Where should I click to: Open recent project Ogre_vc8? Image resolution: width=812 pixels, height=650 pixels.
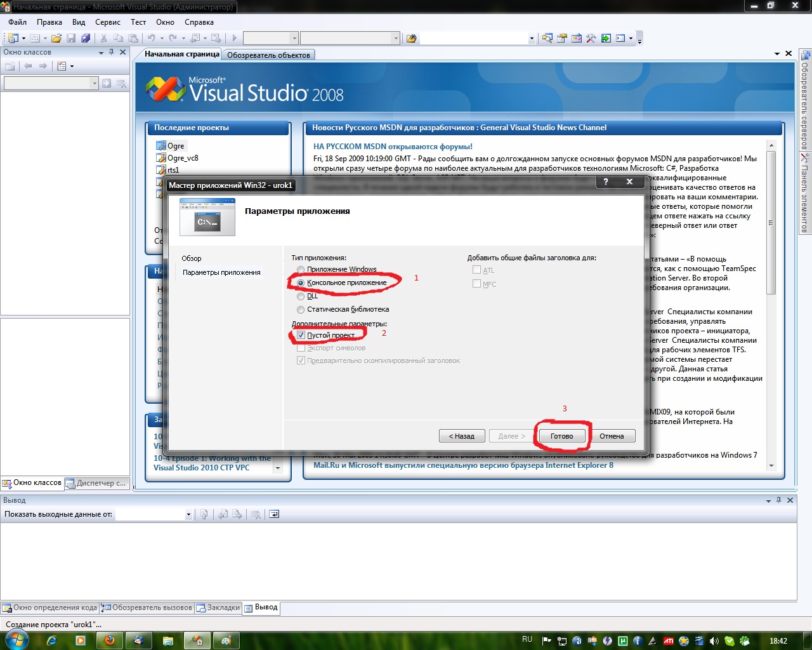point(183,158)
